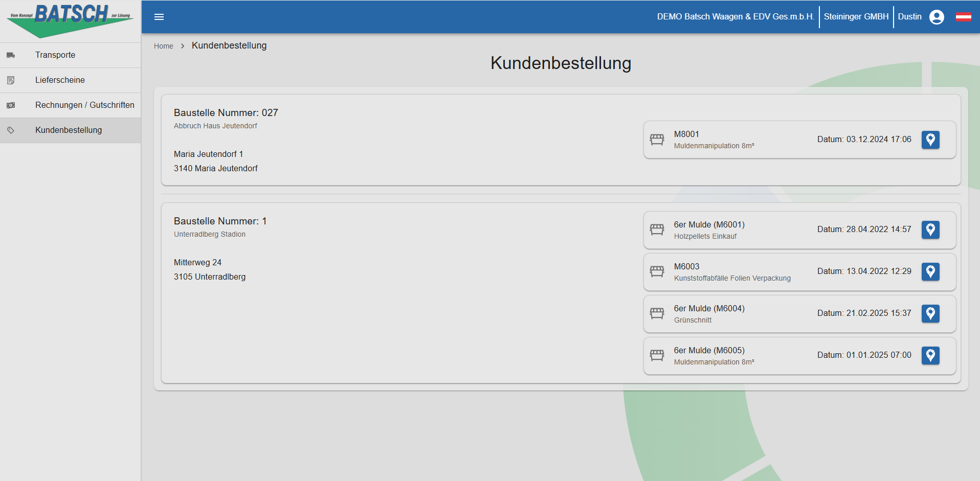This screenshot has width=980, height=481.
Task: Open Rechnungen / Gutschriften menu item
Action: click(71, 105)
